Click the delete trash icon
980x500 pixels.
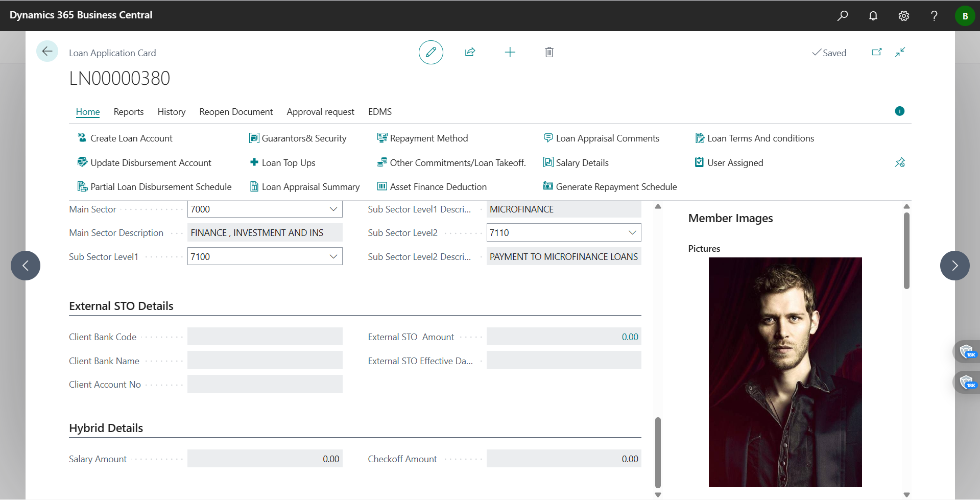click(x=549, y=52)
